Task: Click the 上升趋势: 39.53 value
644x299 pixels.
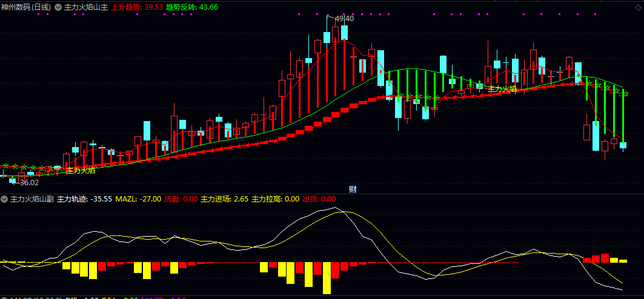Action: [x=137, y=7]
